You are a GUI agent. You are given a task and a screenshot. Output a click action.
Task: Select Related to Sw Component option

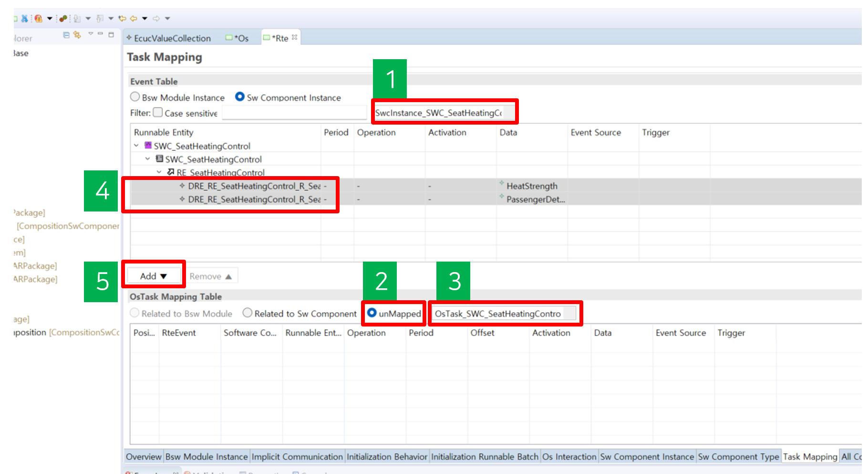pos(247,313)
